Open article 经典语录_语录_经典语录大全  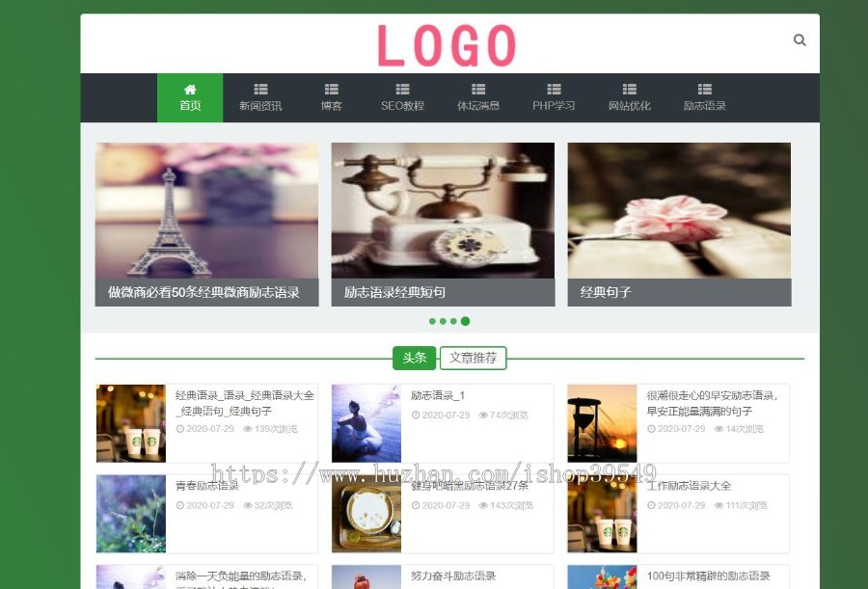pos(245,403)
